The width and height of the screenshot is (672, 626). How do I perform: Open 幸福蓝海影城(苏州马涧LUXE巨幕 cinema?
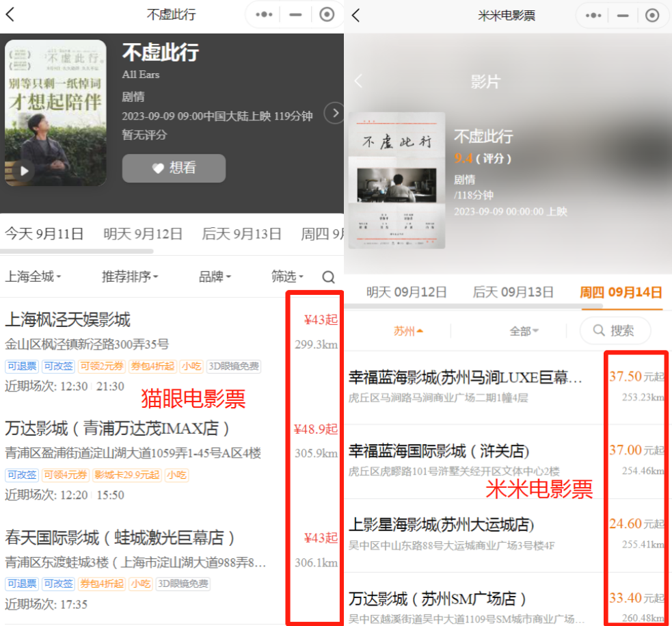465,378
